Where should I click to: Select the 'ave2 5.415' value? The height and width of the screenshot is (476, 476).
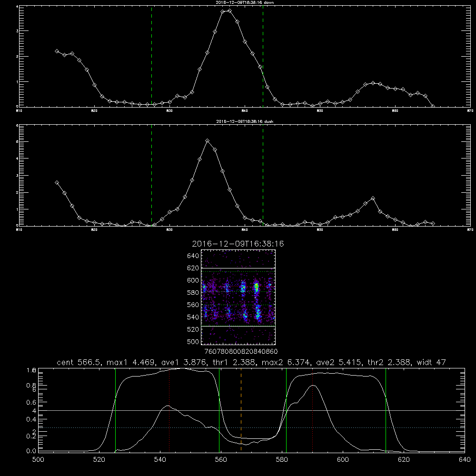click(339, 362)
